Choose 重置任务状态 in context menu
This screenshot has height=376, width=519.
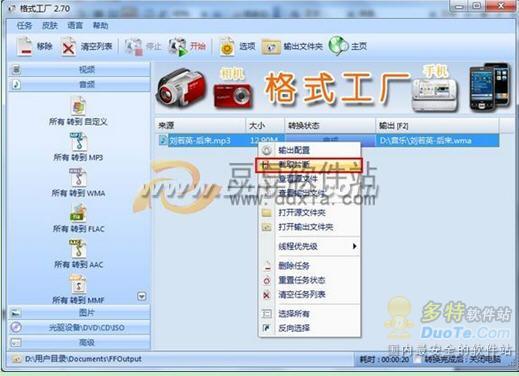click(310, 280)
